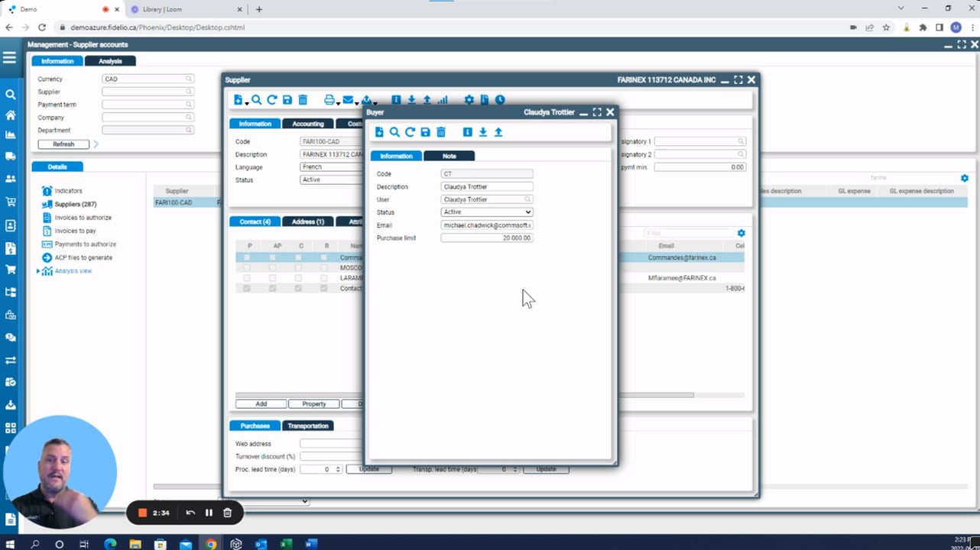Switch to Note tab in Buyer window
980x550 pixels.
(x=449, y=156)
